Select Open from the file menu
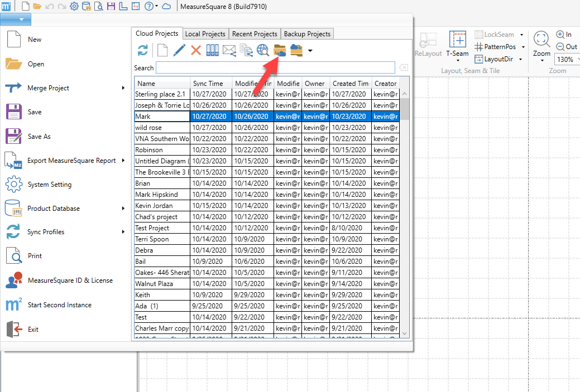The image size is (580, 392). coord(65,64)
